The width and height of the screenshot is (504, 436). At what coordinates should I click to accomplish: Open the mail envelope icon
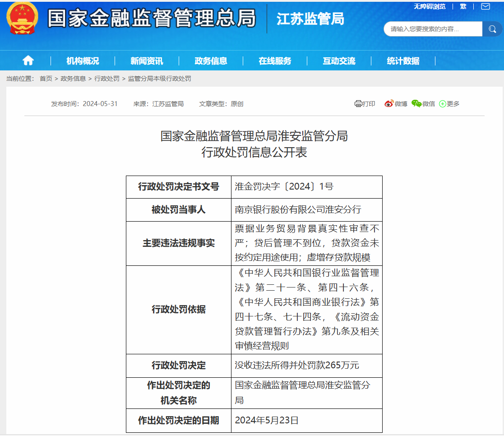pos(486,6)
